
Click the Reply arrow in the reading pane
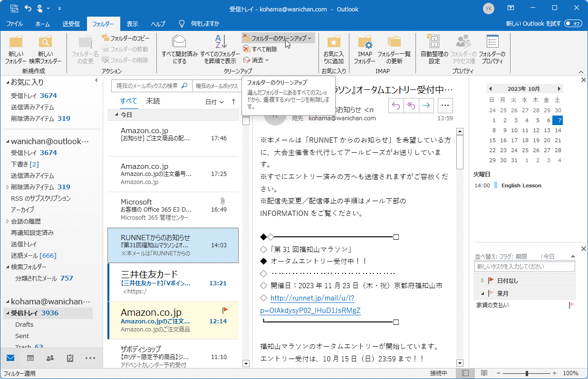pos(396,105)
